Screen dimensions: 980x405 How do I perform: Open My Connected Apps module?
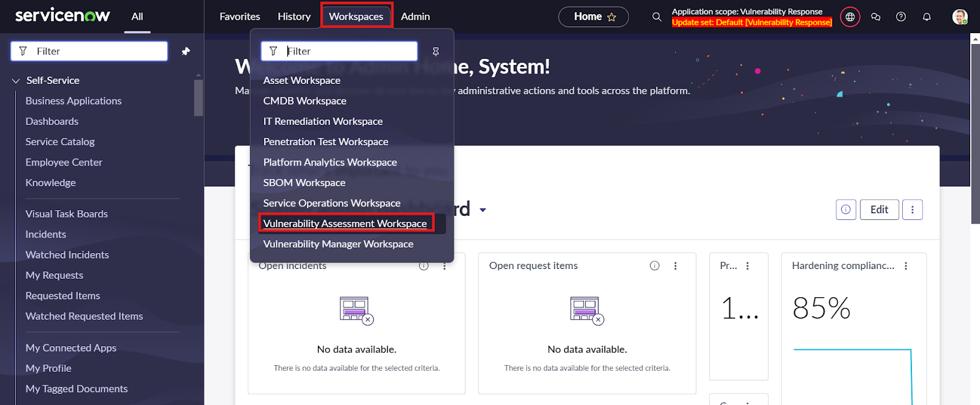(71, 348)
